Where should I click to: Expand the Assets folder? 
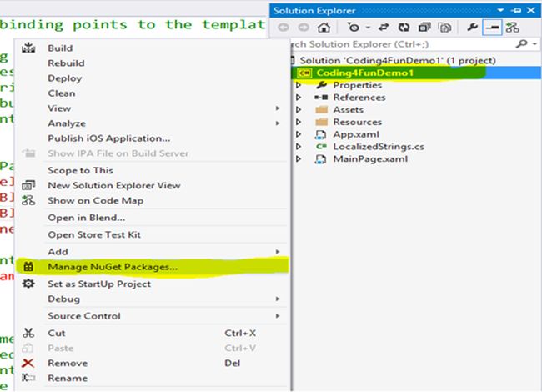click(x=299, y=109)
